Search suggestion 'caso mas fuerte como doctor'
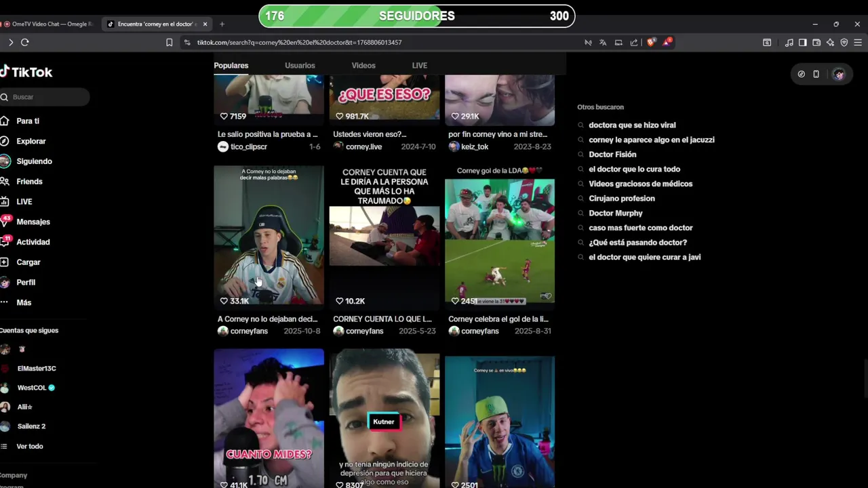 tap(640, 228)
